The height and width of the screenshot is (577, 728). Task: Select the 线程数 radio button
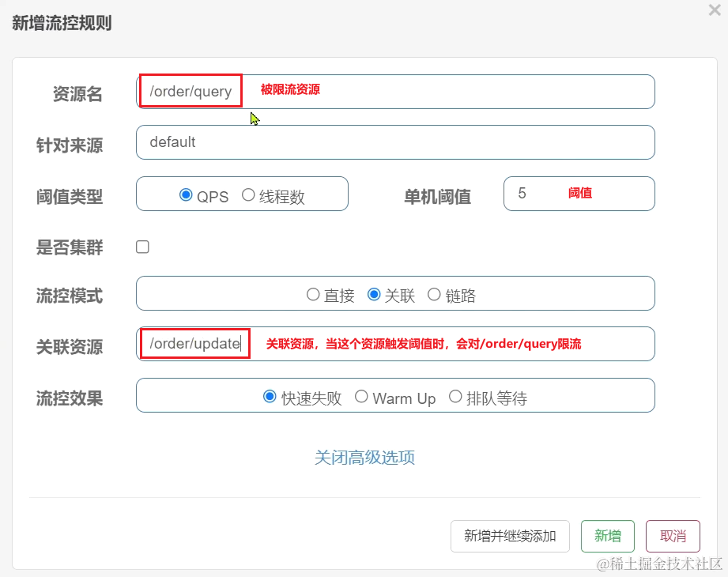click(248, 195)
